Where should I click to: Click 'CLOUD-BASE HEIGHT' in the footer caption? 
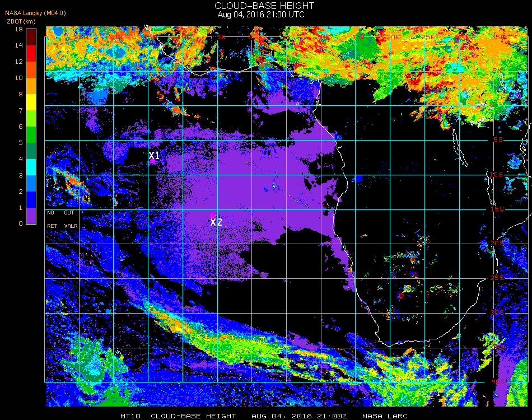tap(193, 416)
